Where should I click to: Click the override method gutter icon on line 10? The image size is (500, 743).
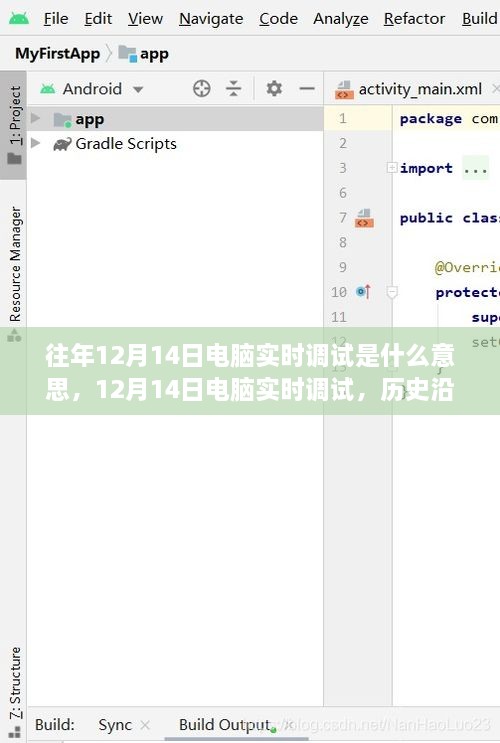(363, 291)
